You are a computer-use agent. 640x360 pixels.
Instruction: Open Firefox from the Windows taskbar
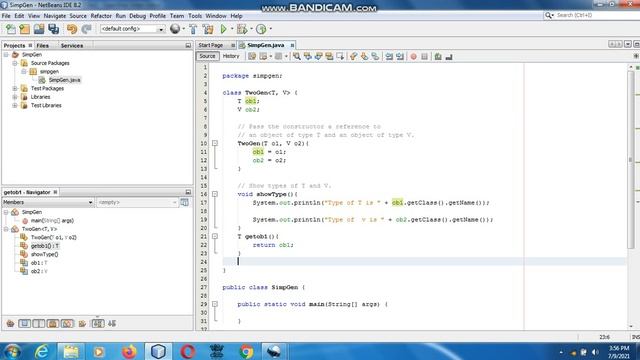(x=129, y=351)
